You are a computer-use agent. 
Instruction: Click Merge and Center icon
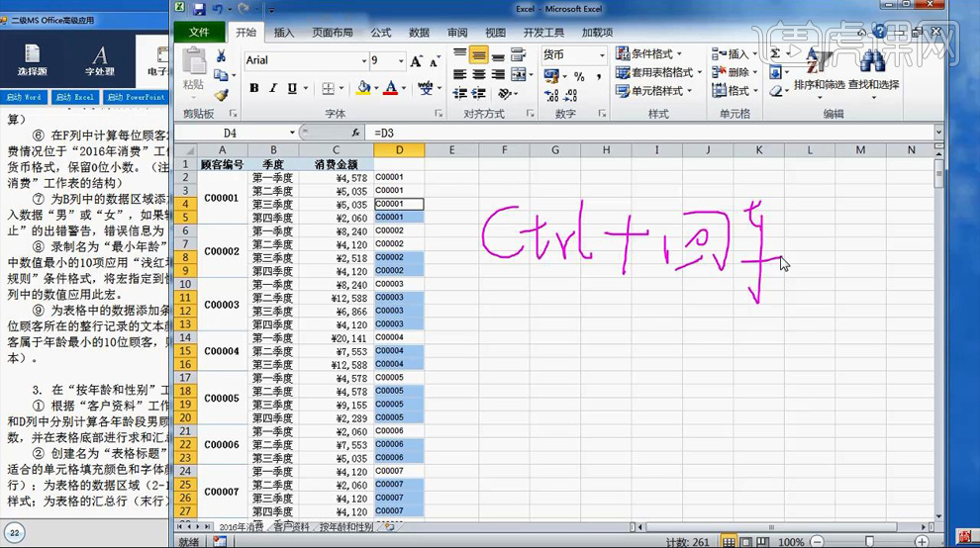click(519, 74)
